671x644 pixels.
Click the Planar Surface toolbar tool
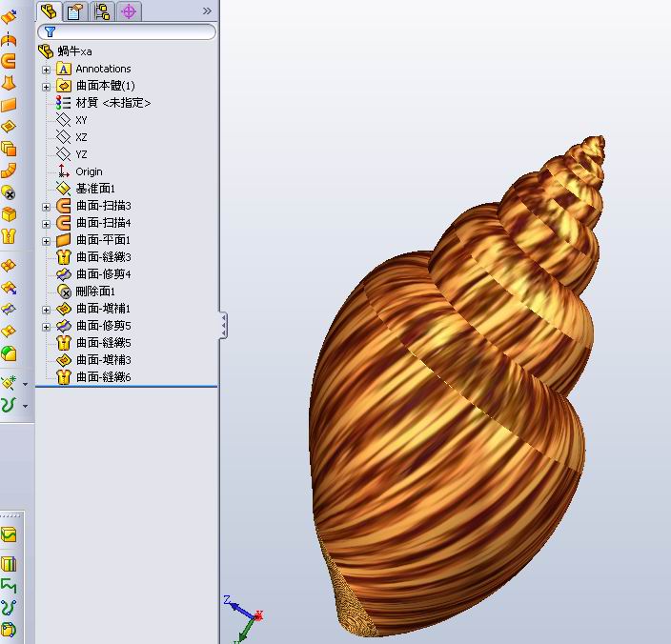[x=9, y=105]
